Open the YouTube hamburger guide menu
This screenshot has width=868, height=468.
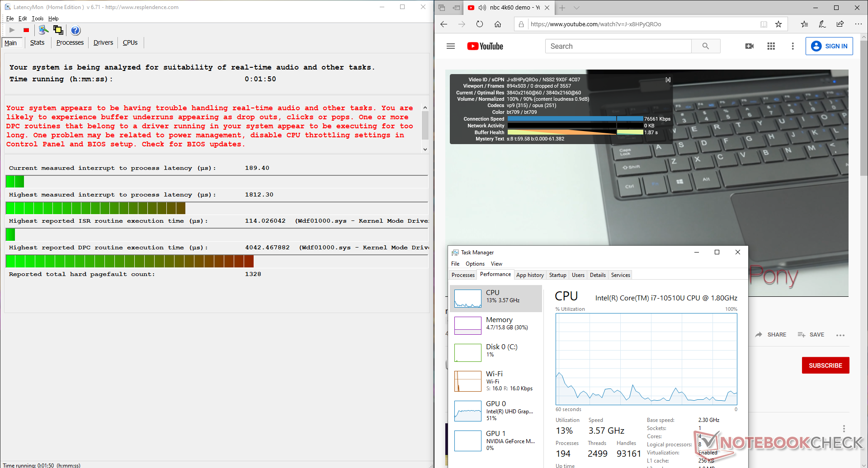coord(450,46)
